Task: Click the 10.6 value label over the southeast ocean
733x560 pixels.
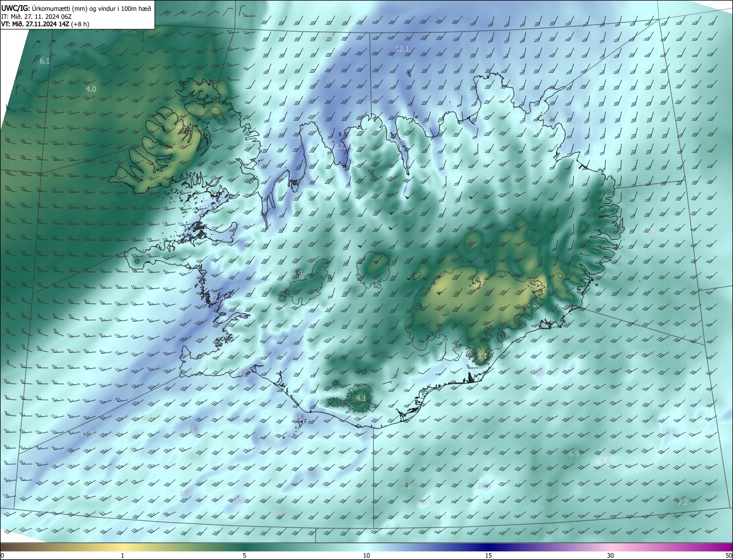Action: (668, 431)
